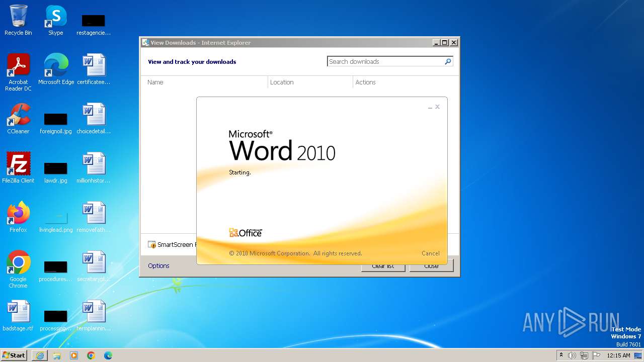
Task: Select the certificatee Word document
Action: click(94, 69)
